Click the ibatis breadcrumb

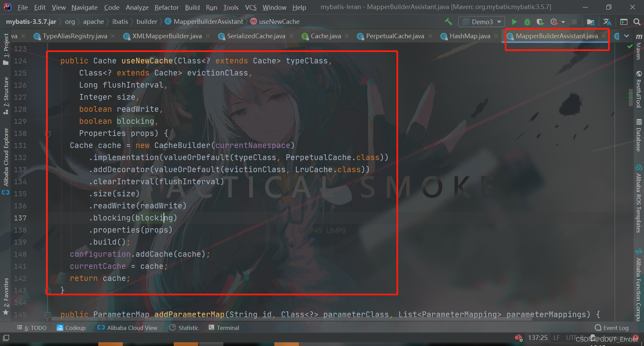tap(120, 22)
